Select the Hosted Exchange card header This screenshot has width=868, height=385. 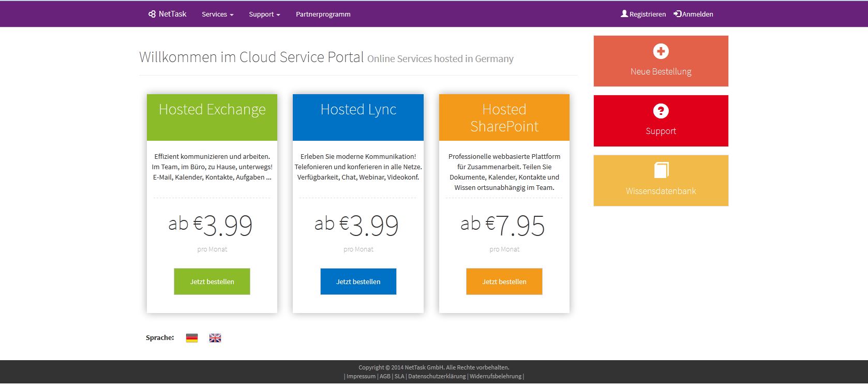tap(212, 117)
